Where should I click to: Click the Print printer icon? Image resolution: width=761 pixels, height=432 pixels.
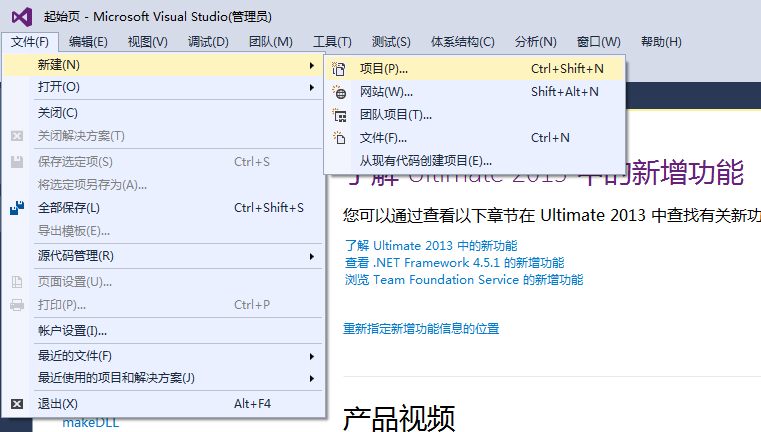17,305
